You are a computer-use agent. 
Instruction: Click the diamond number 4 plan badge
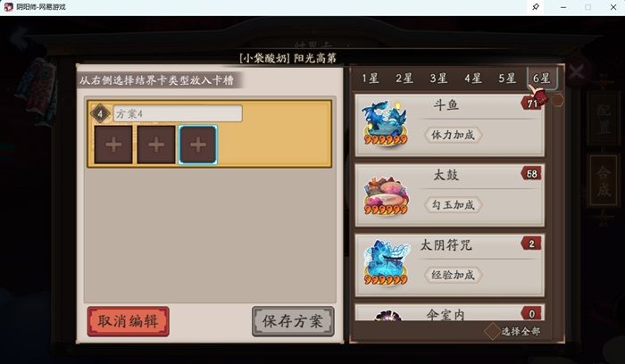click(100, 114)
